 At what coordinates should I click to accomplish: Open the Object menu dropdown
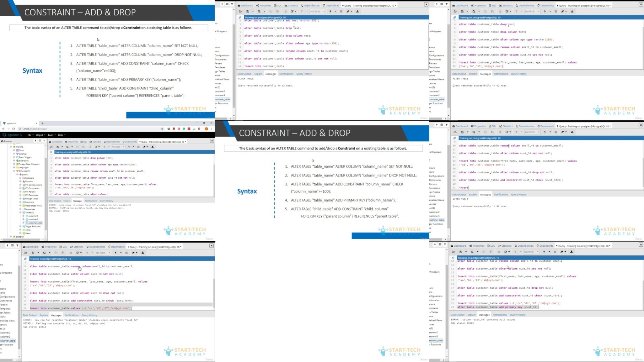(40, 135)
